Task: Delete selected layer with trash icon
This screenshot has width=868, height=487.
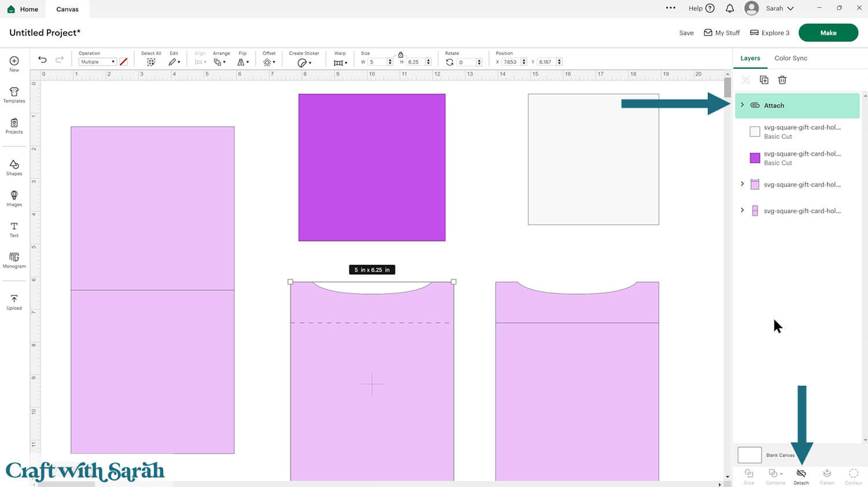Action: 782,80
